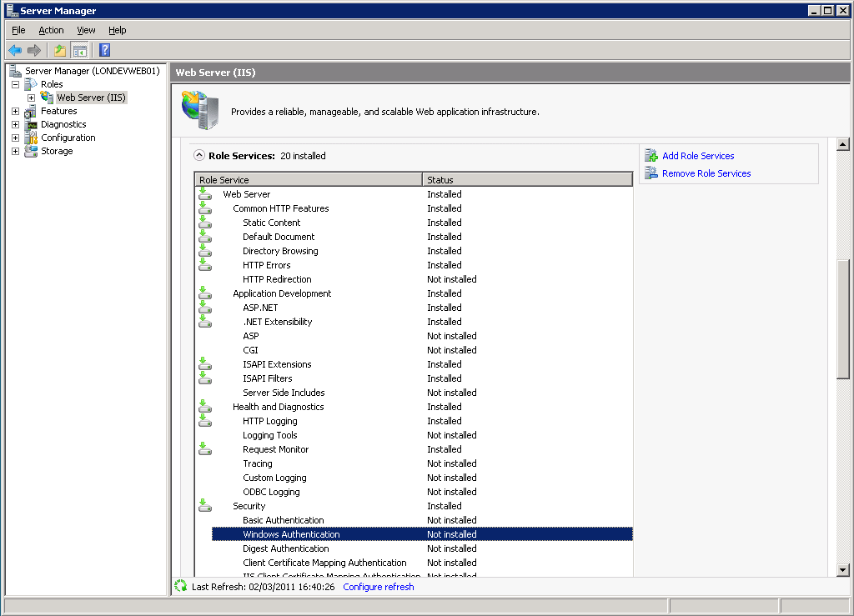Click installed icon beside ISAPI Extensions
854x616 pixels.
click(205, 363)
